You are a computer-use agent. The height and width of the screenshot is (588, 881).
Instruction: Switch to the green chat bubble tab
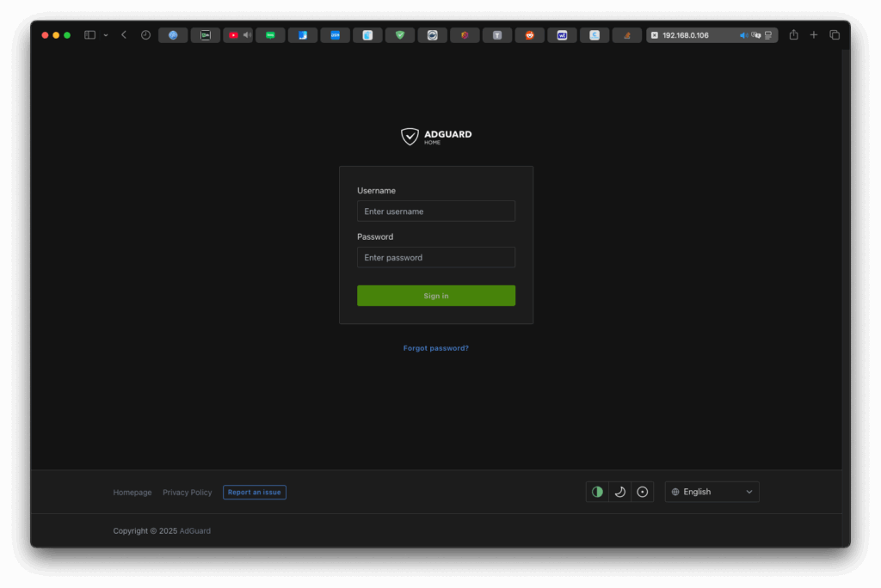[270, 35]
